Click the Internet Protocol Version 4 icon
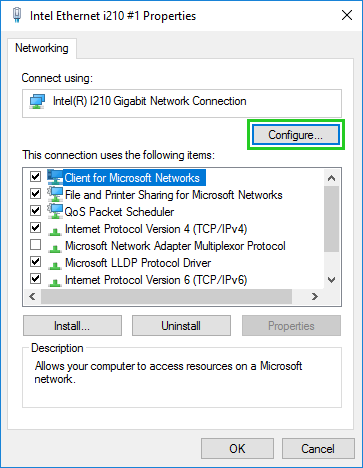Image resolution: width=363 pixels, height=468 pixels. click(x=55, y=231)
